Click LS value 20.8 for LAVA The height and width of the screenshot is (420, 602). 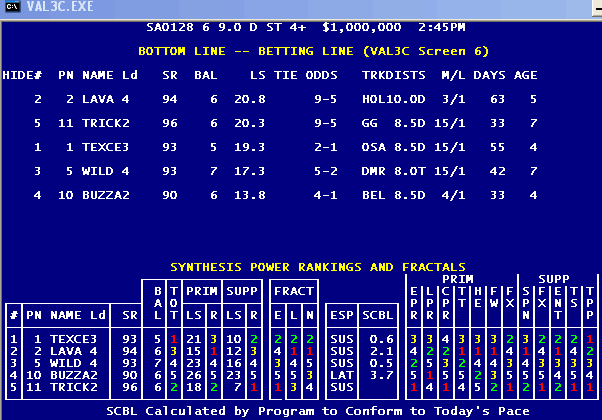coord(250,99)
